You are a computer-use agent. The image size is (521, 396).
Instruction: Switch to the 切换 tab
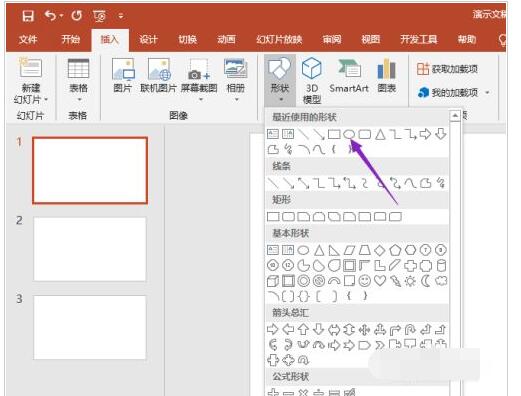(187, 39)
